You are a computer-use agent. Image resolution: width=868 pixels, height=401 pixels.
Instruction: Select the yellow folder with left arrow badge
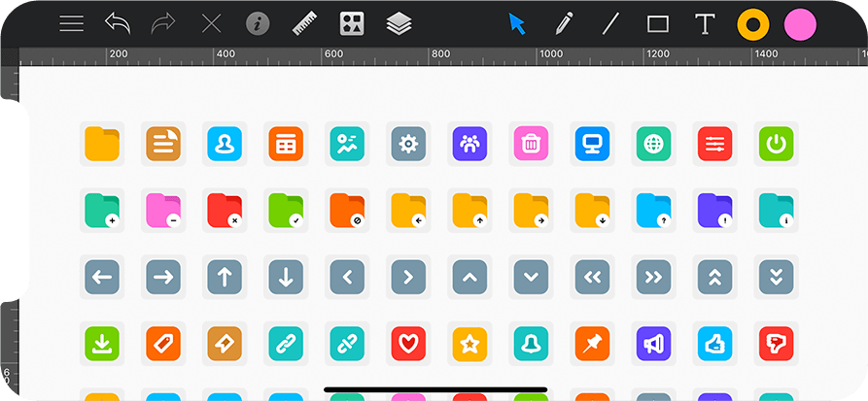408,210
